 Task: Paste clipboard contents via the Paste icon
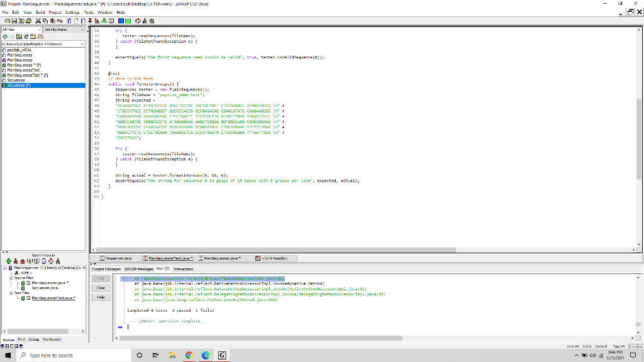pyautogui.click(x=52, y=19)
